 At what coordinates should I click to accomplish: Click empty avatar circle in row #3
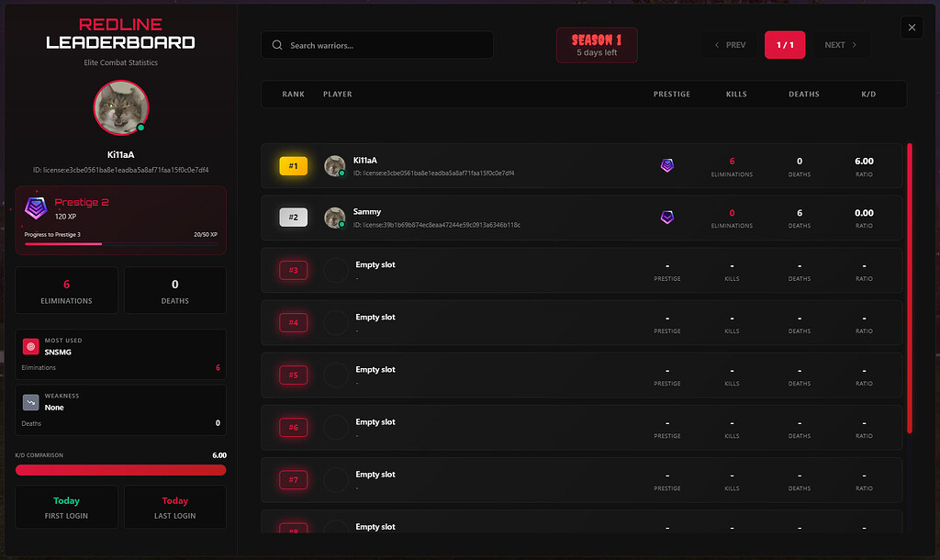click(x=336, y=271)
